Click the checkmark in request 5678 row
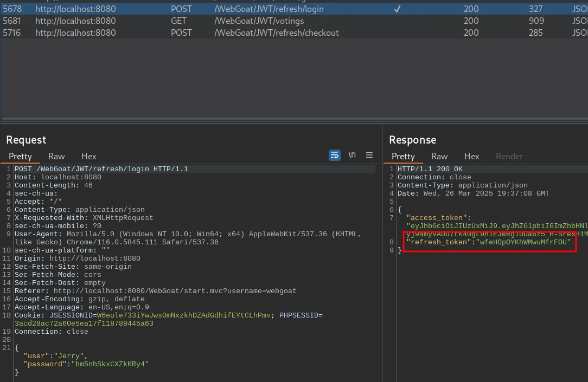588x382 pixels. [x=397, y=9]
